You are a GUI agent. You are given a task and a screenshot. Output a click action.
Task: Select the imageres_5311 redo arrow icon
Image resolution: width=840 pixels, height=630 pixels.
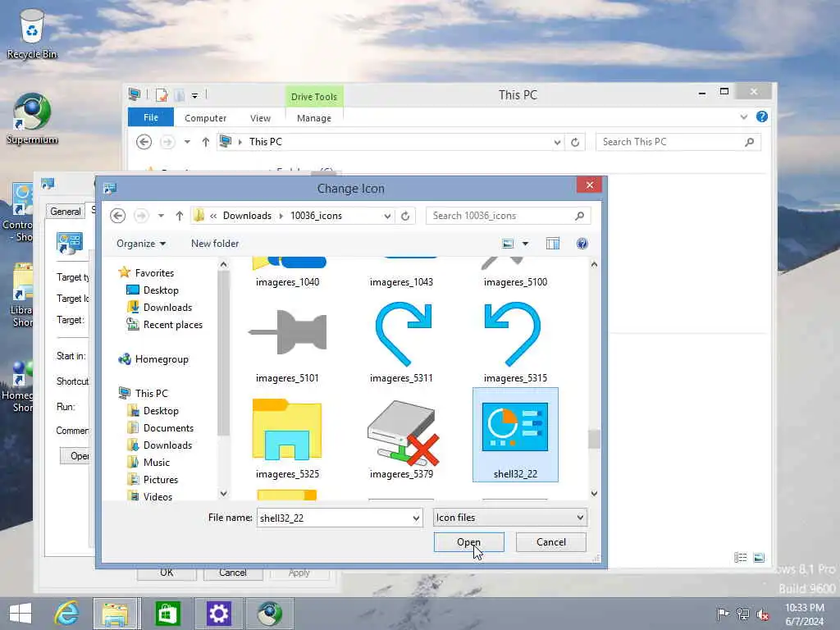point(403,335)
